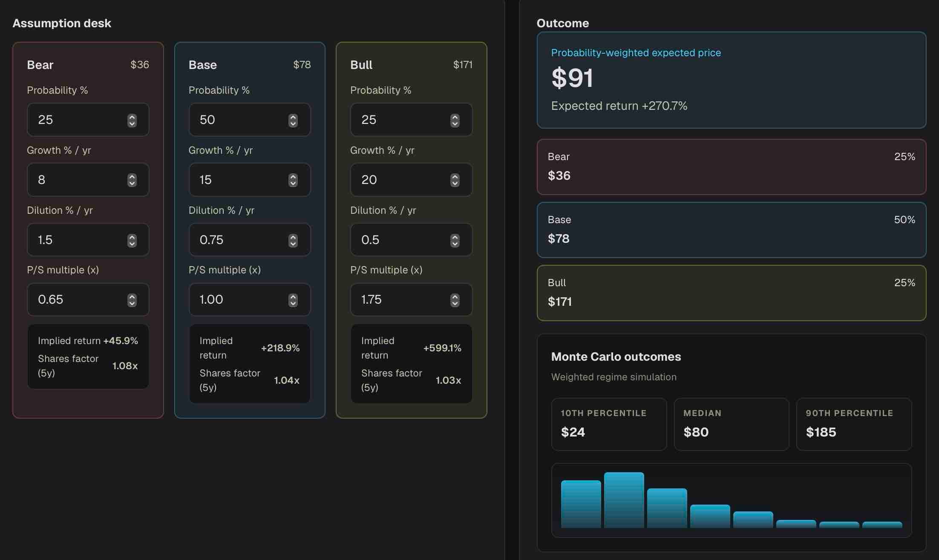The height and width of the screenshot is (560, 939).
Task: Click the Bear P/S multiple stepper arrows
Action: (132, 300)
